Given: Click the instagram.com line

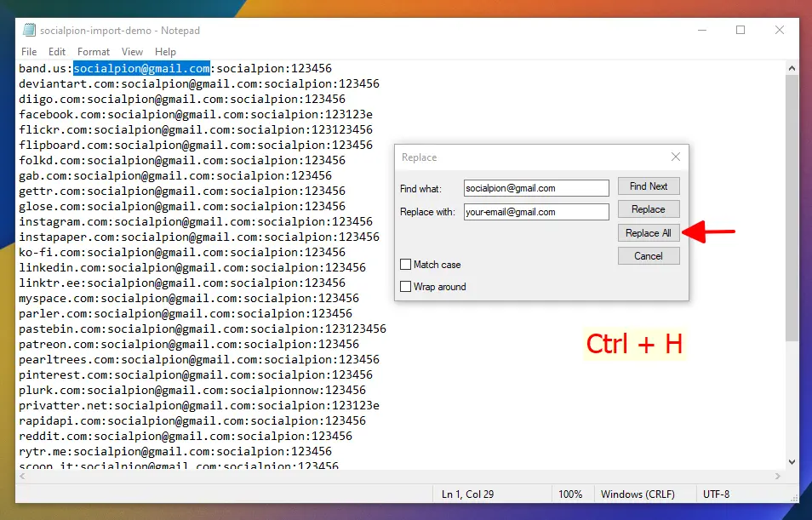Looking at the screenshot, I should click(x=196, y=221).
